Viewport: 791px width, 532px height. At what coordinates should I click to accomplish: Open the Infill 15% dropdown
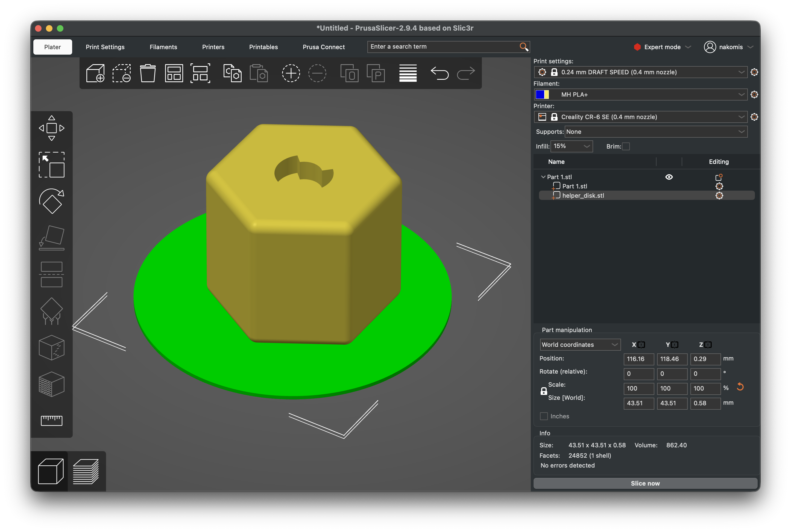point(571,146)
